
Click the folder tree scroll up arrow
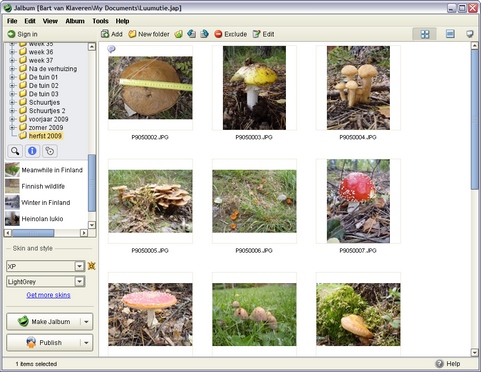(92, 46)
